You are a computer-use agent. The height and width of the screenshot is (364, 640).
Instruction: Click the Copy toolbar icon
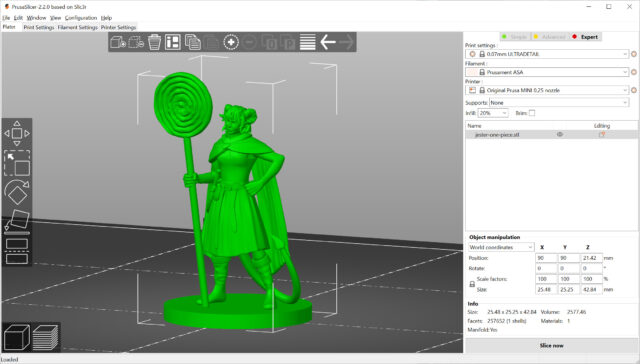(x=192, y=42)
